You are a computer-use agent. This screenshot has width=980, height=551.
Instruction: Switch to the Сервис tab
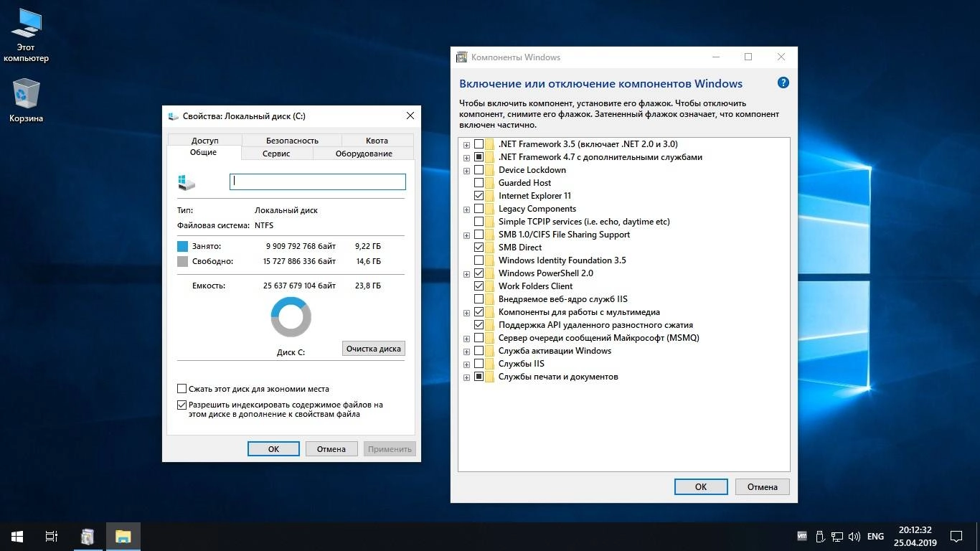pos(276,154)
